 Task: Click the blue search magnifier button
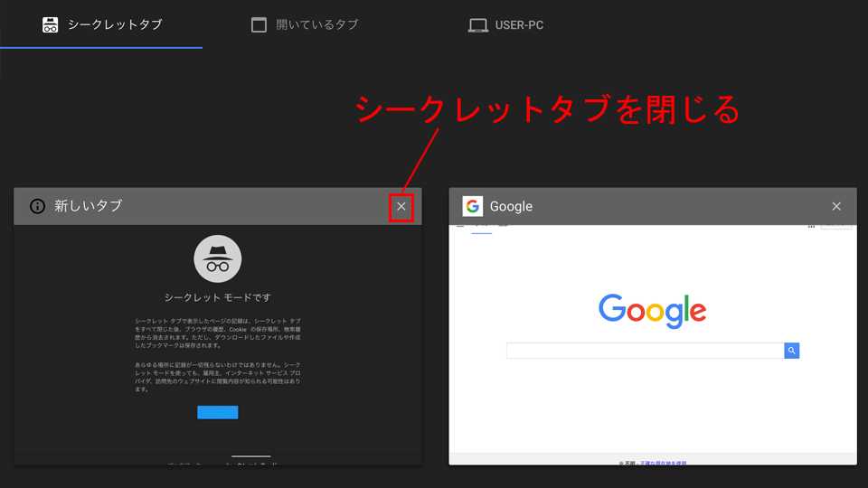tap(792, 351)
